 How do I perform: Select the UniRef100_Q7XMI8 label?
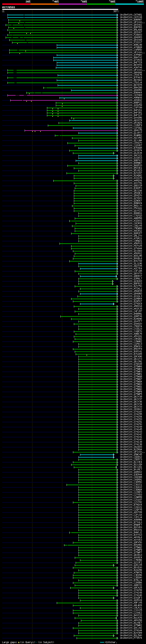[x=131, y=60]
